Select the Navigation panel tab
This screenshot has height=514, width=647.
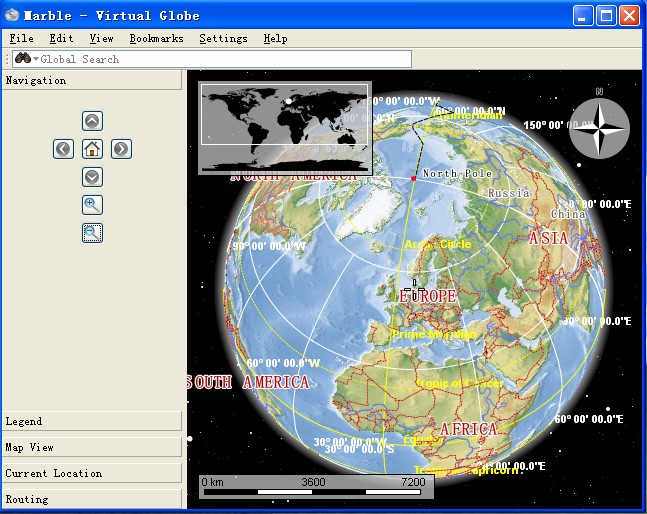coord(92,80)
